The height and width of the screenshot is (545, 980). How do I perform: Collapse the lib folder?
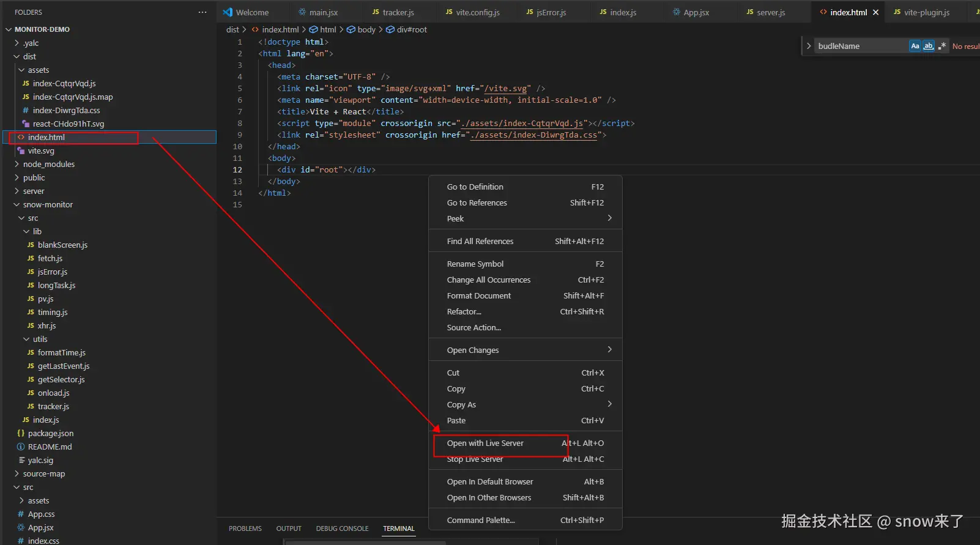(x=26, y=231)
